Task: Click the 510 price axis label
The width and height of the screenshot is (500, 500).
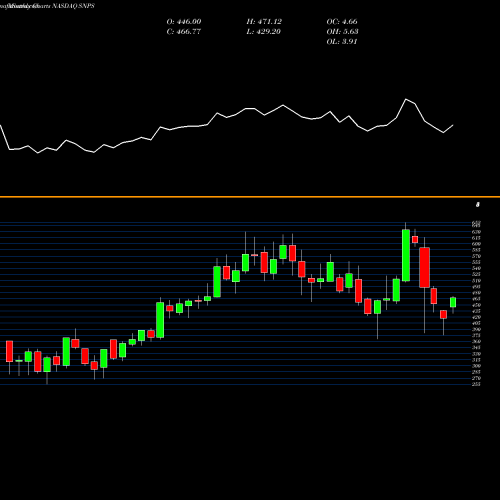Action: (476, 281)
